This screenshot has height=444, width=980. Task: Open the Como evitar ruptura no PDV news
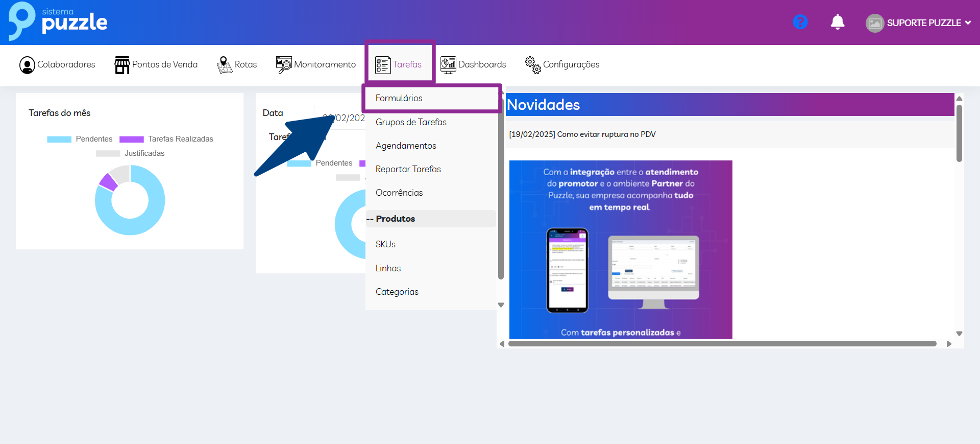(x=582, y=134)
